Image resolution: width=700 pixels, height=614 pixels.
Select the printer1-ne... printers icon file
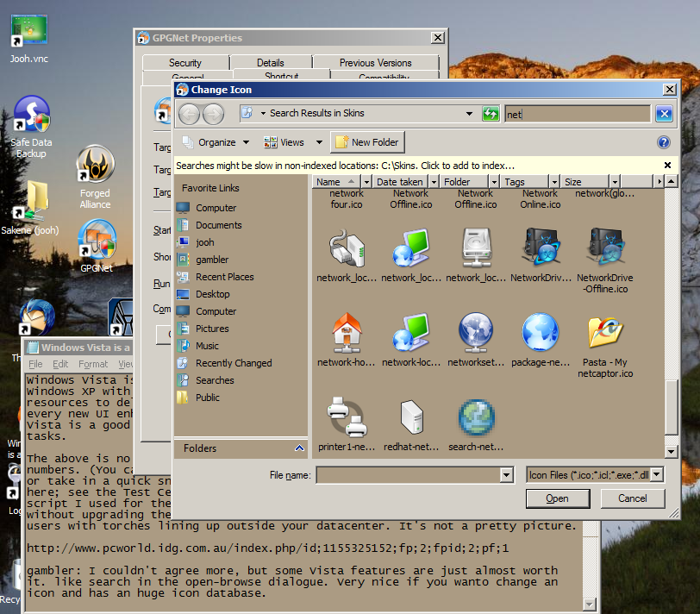347,424
